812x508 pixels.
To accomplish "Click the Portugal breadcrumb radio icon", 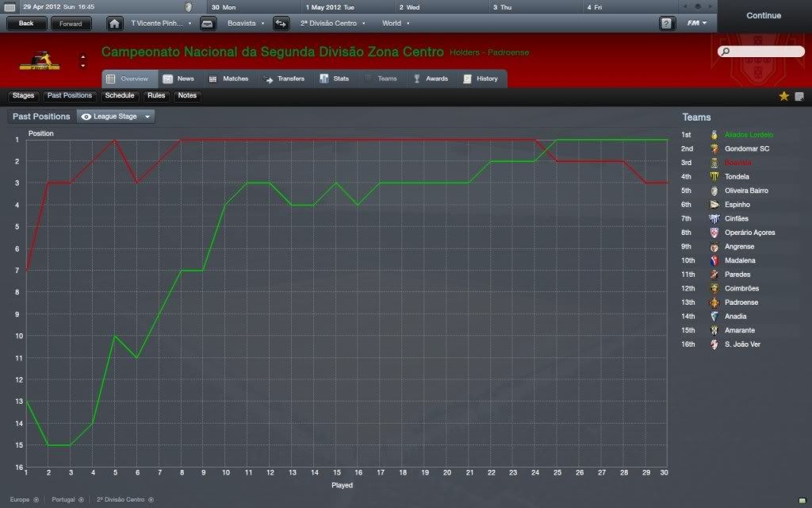I will 82,500.
